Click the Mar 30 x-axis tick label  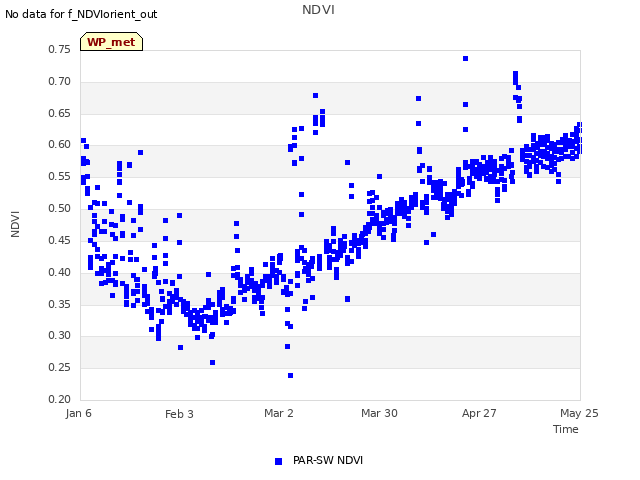tap(379, 413)
